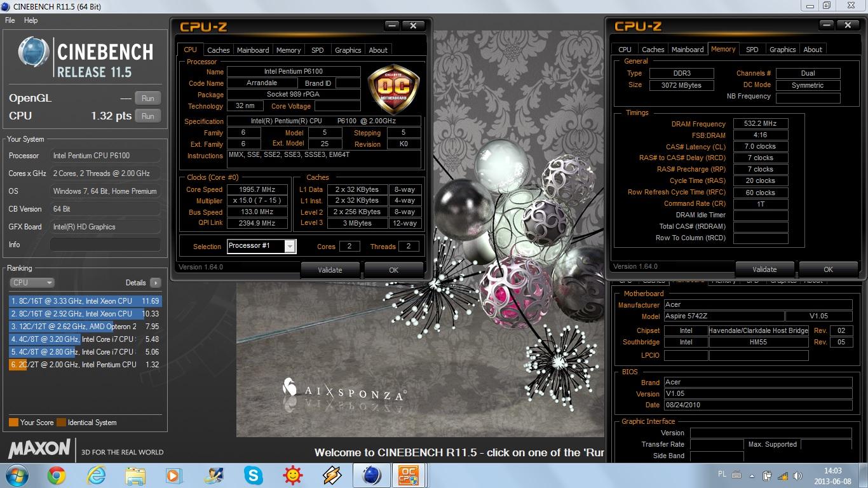Select ranking row 2C/2T Intel Pentium
This screenshot has width=868, height=488.
click(85, 365)
